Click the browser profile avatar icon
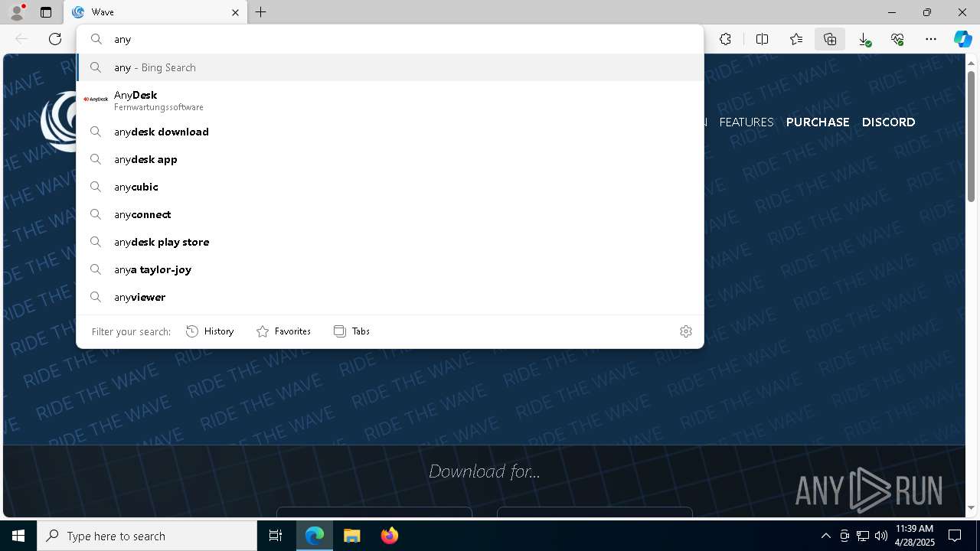 pos(16,12)
